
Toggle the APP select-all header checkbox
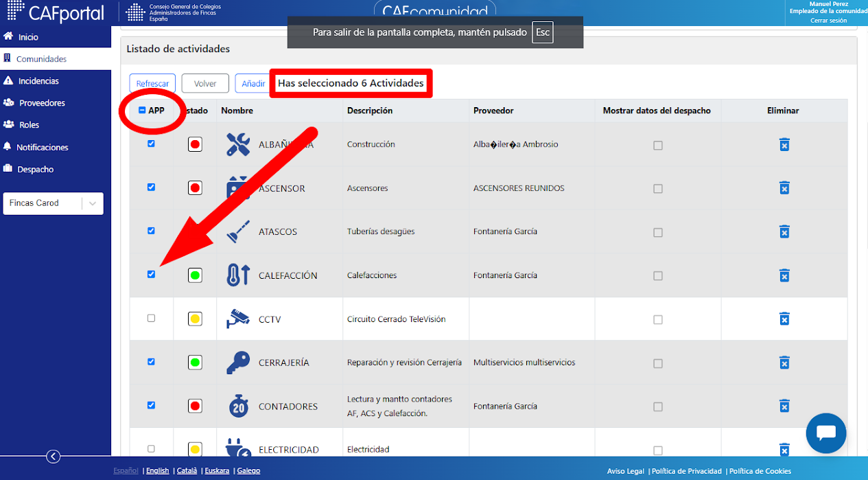coord(142,110)
